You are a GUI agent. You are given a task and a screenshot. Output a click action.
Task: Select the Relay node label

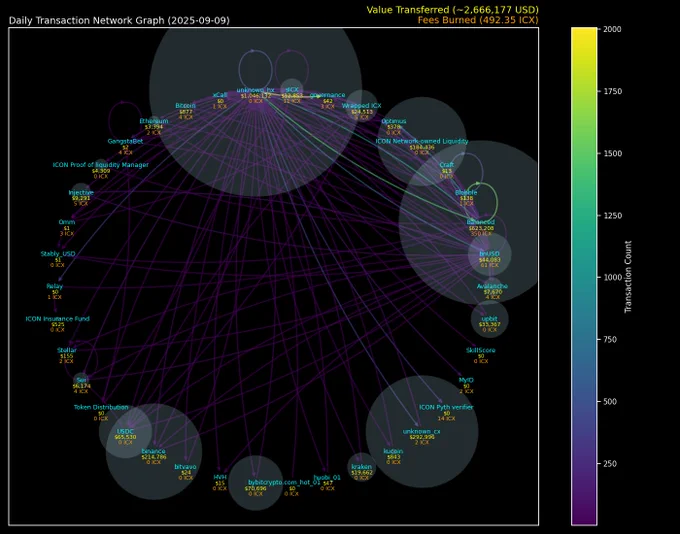point(55,286)
